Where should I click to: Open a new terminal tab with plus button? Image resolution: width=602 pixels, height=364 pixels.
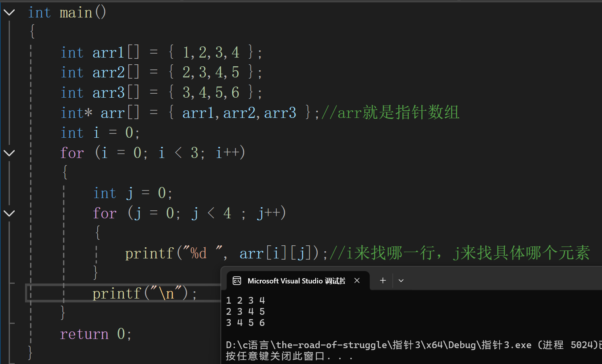click(x=383, y=281)
